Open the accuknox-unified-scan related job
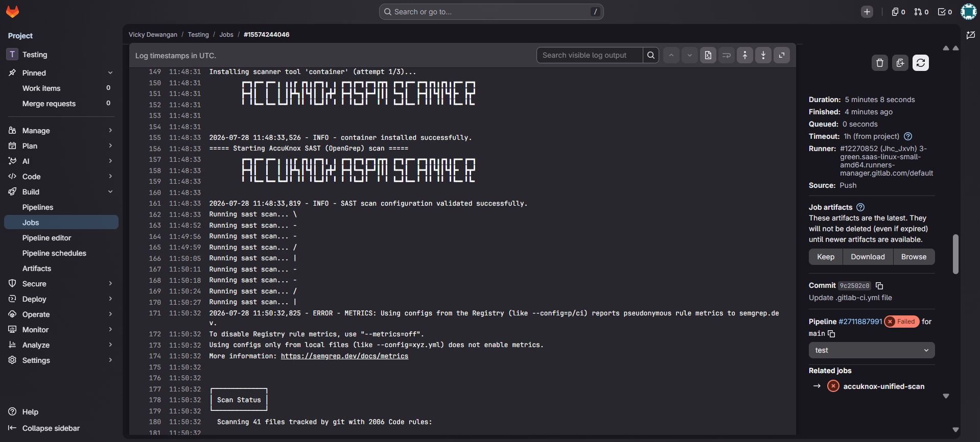The height and width of the screenshot is (442, 980). tap(884, 386)
